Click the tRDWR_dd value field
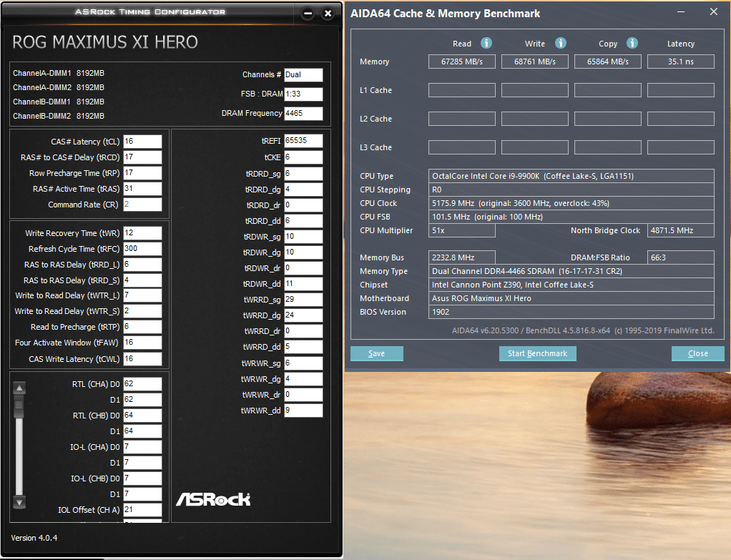Image resolution: width=731 pixels, height=560 pixels. coord(303,283)
